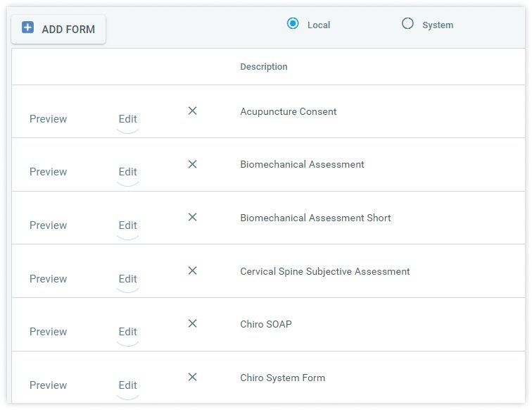This screenshot has height=410, width=532.
Task: Click the plus icon on Add Form
Action: tap(27, 28)
